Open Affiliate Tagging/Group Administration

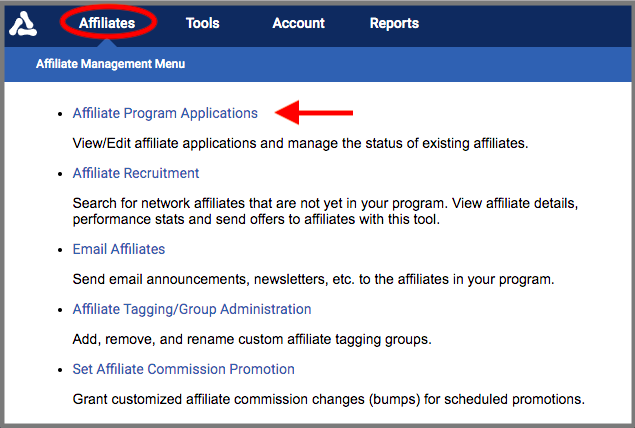(x=192, y=309)
